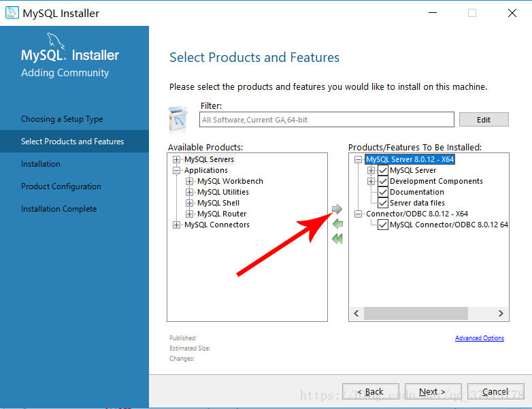Close the MySQL Installer window
This screenshot has height=409, width=532.
pyautogui.click(x=512, y=13)
